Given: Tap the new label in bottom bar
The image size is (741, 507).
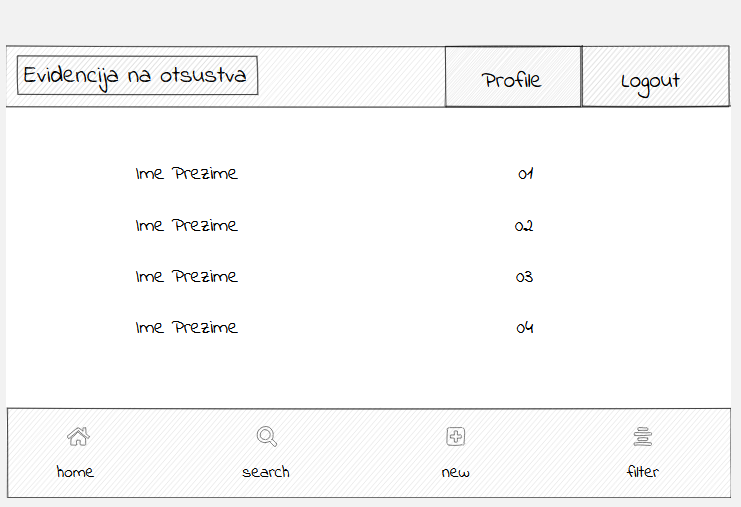Looking at the screenshot, I should 455,472.
